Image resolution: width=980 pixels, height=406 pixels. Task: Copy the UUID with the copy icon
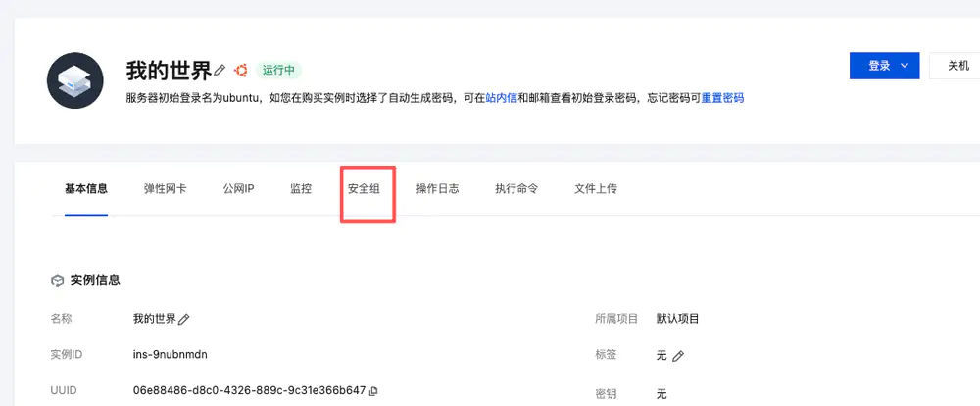pyautogui.click(x=373, y=391)
